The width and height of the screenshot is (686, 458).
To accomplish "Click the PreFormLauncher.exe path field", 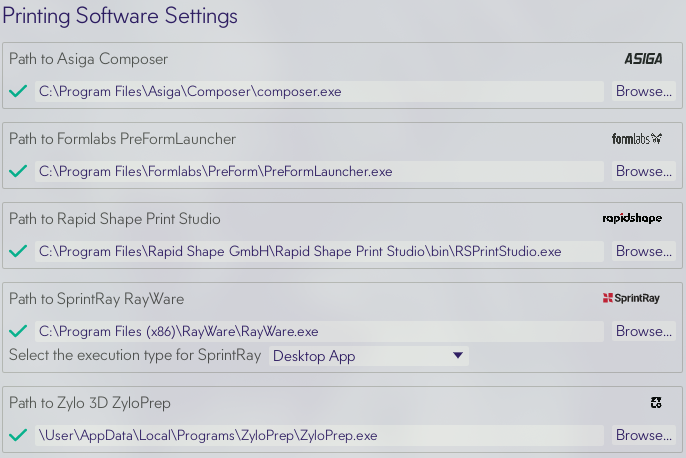I will pos(319,171).
